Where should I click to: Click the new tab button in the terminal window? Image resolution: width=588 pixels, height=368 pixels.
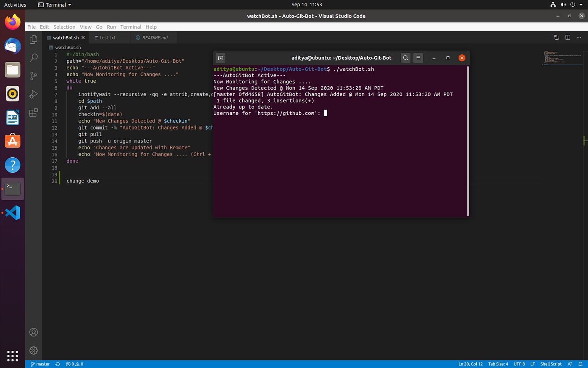220,58
